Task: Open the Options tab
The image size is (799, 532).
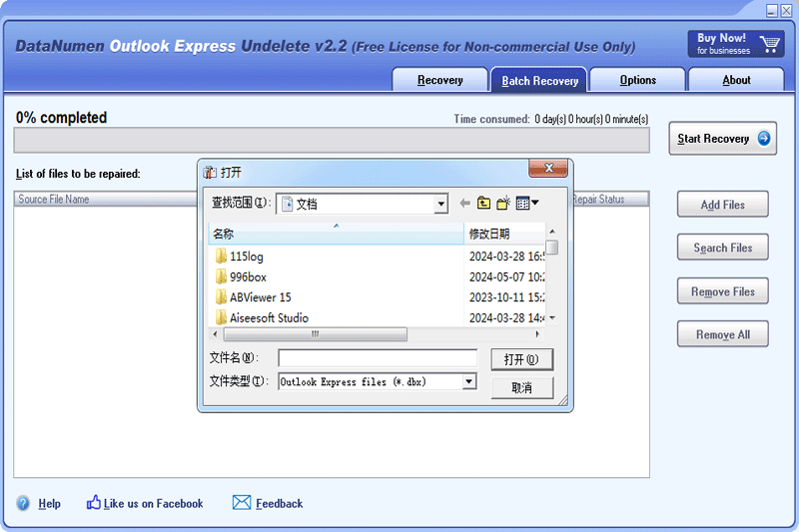Action: coord(637,80)
